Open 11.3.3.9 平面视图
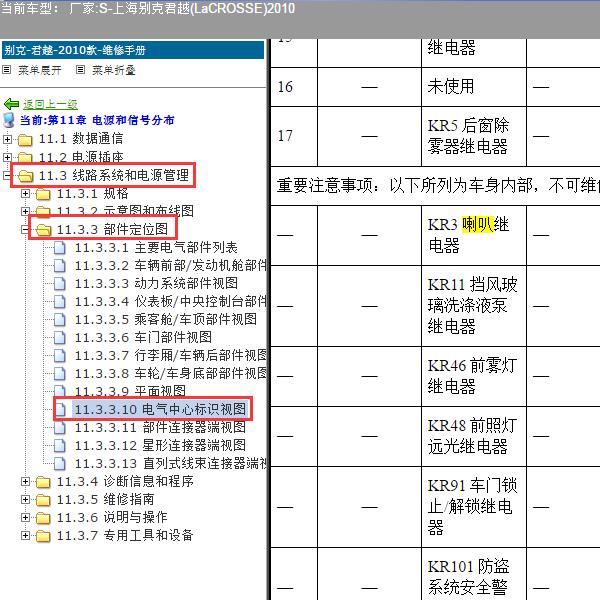The height and width of the screenshot is (600, 600). click(x=130, y=391)
